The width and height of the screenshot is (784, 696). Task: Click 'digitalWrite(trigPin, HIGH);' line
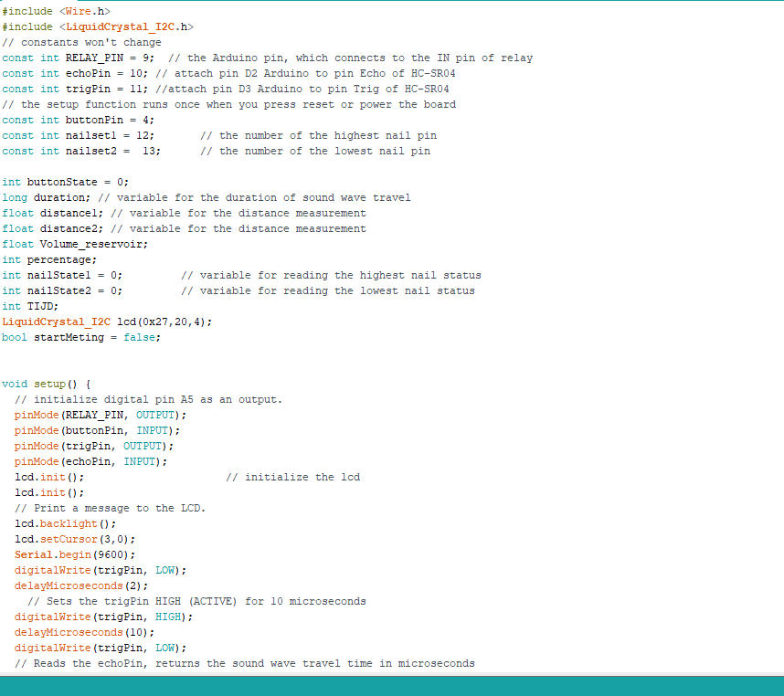(x=103, y=617)
